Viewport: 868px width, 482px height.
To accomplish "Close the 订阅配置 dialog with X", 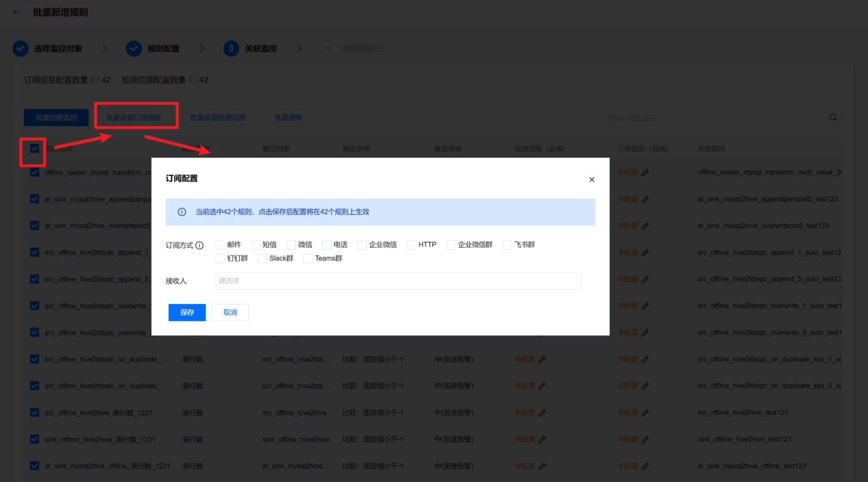I will 592,179.
